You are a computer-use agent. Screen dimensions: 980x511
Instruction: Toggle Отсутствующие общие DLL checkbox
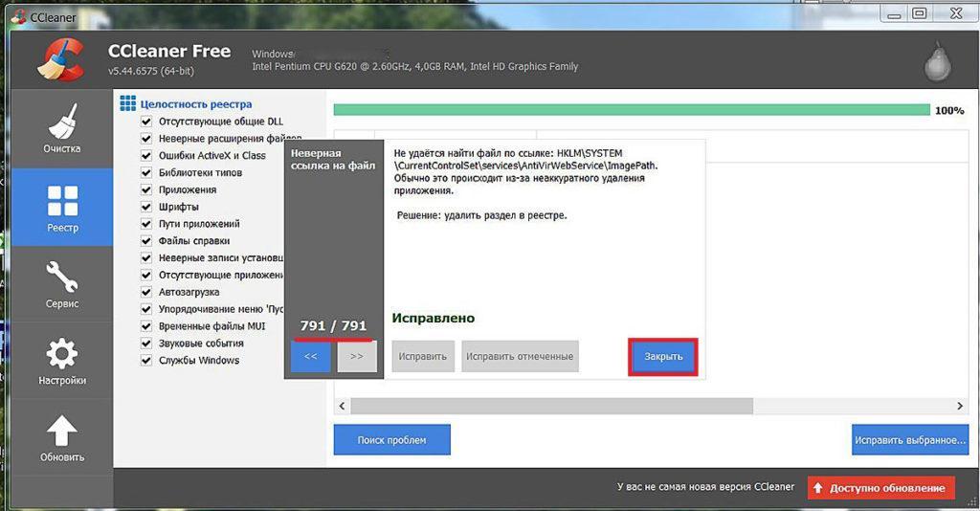146,122
